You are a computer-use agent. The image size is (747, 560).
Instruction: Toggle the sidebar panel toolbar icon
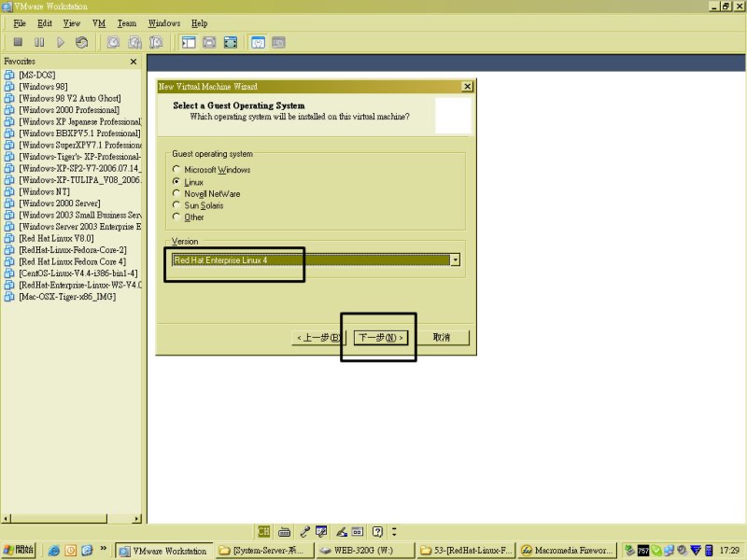[189, 42]
